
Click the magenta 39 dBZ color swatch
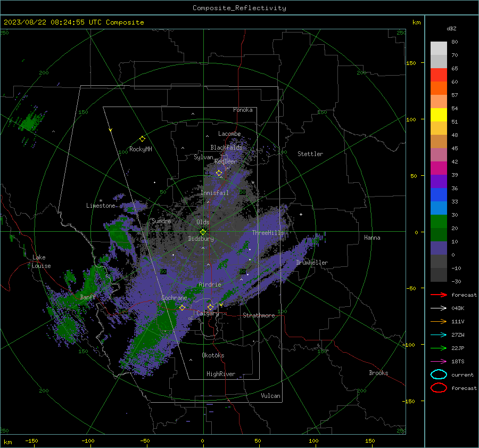click(x=439, y=168)
